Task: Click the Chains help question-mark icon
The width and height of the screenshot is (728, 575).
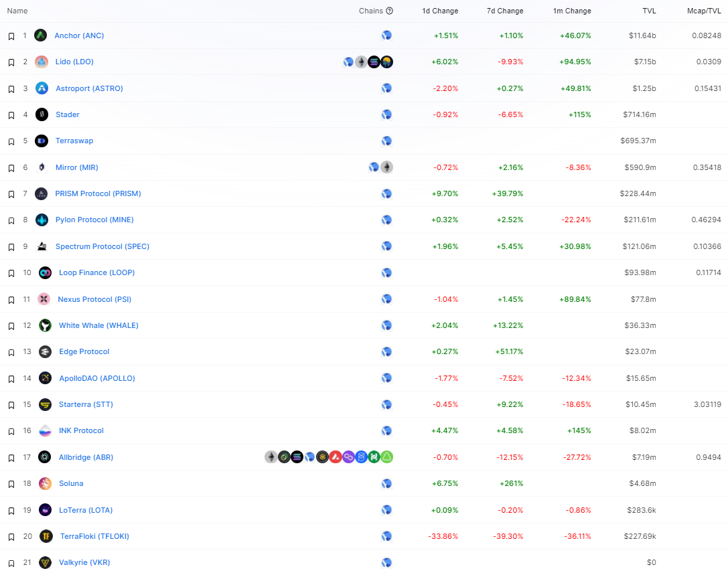Action: coord(390,11)
